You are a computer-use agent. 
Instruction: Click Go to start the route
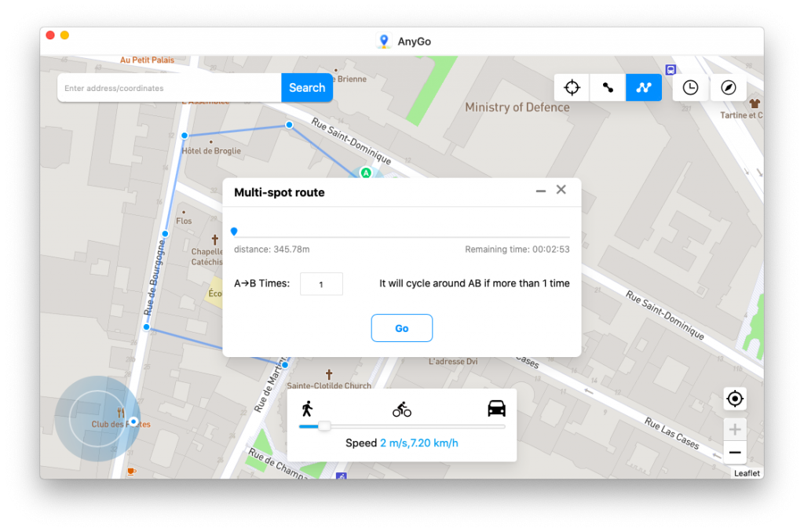click(401, 328)
